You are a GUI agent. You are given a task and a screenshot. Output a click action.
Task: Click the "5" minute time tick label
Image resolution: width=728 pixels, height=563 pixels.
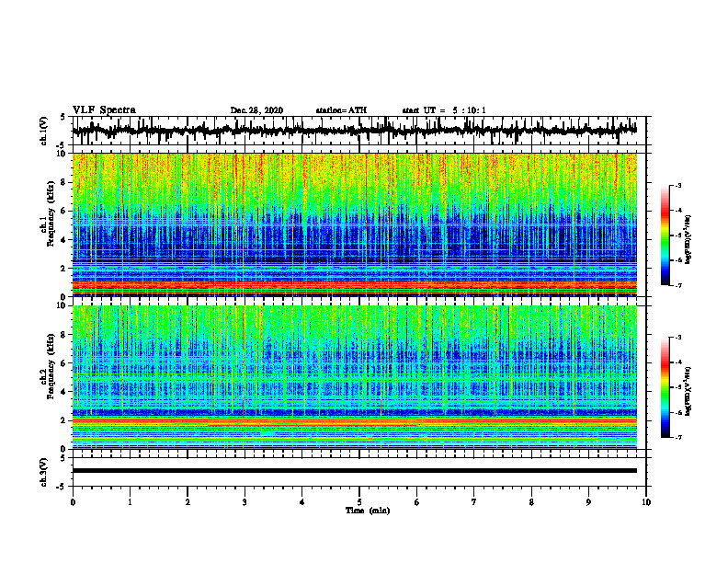[359, 502]
